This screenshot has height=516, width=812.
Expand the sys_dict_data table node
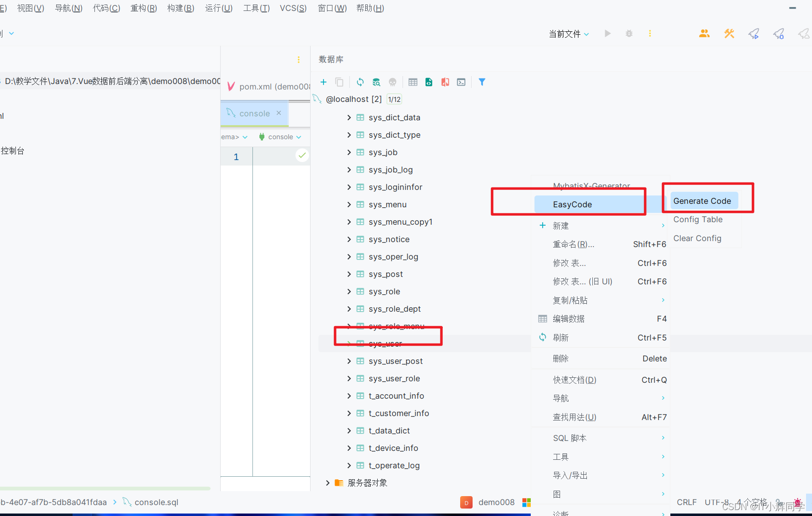[x=349, y=117]
